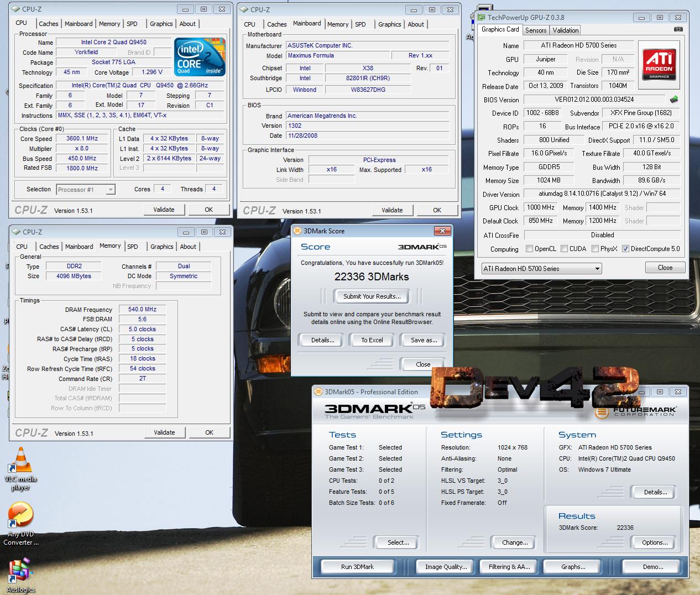Click GPU-Z title bar application icon

pyautogui.click(x=482, y=18)
